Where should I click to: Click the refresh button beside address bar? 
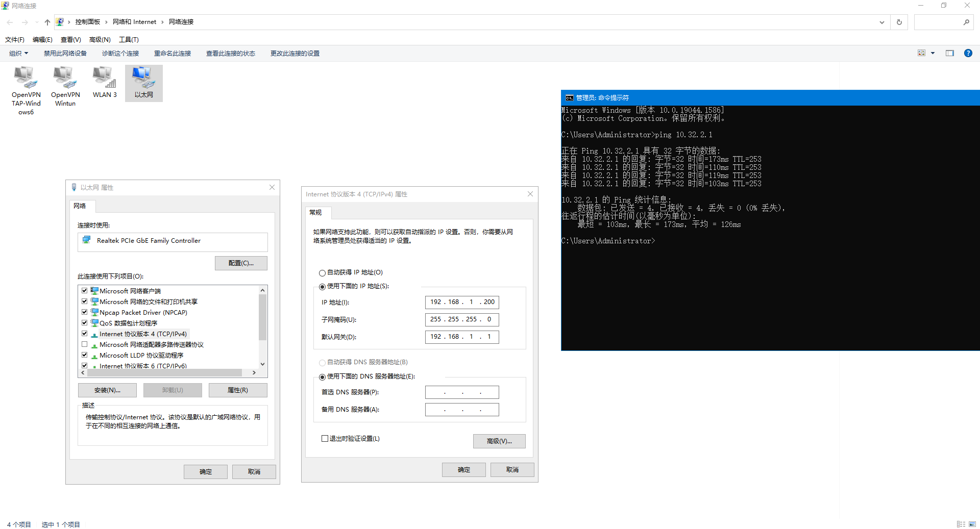(899, 22)
